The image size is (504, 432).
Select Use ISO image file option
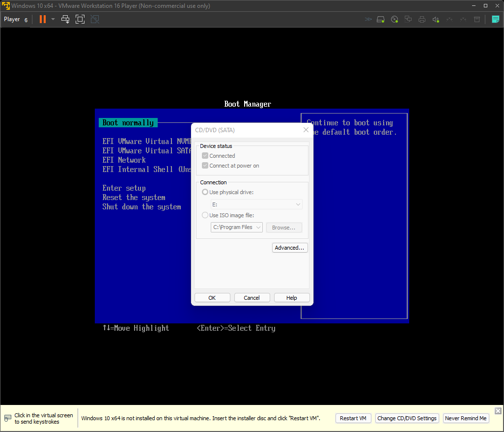[205, 215]
